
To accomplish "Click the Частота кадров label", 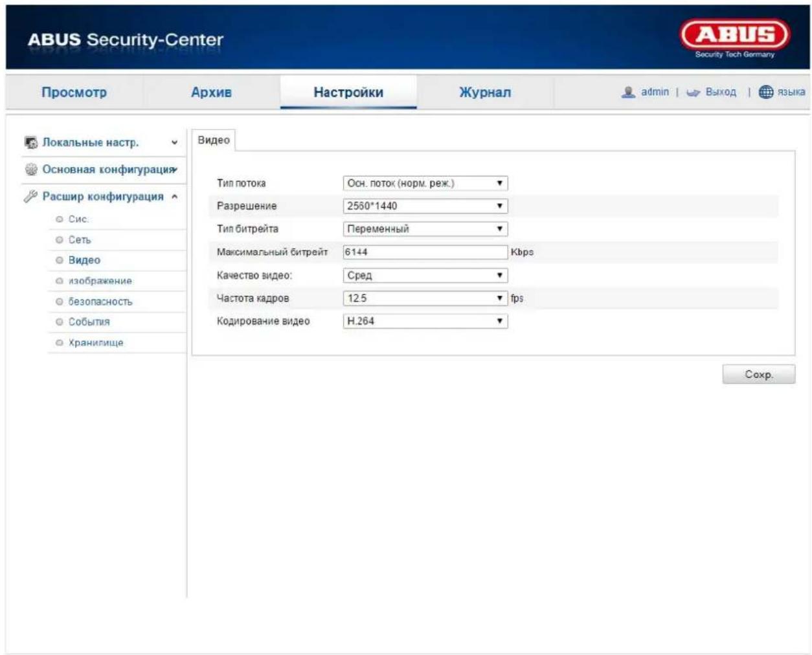I will tap(253, 298).
